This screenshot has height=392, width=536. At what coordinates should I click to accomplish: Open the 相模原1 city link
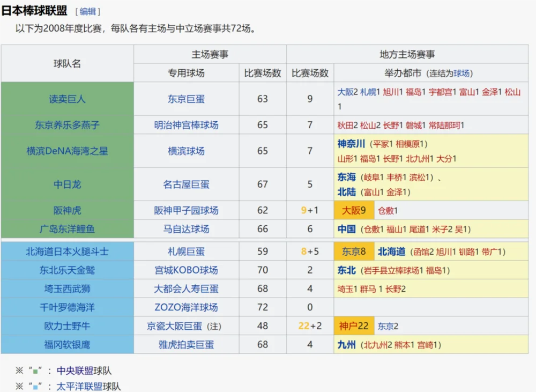point(410,144)
